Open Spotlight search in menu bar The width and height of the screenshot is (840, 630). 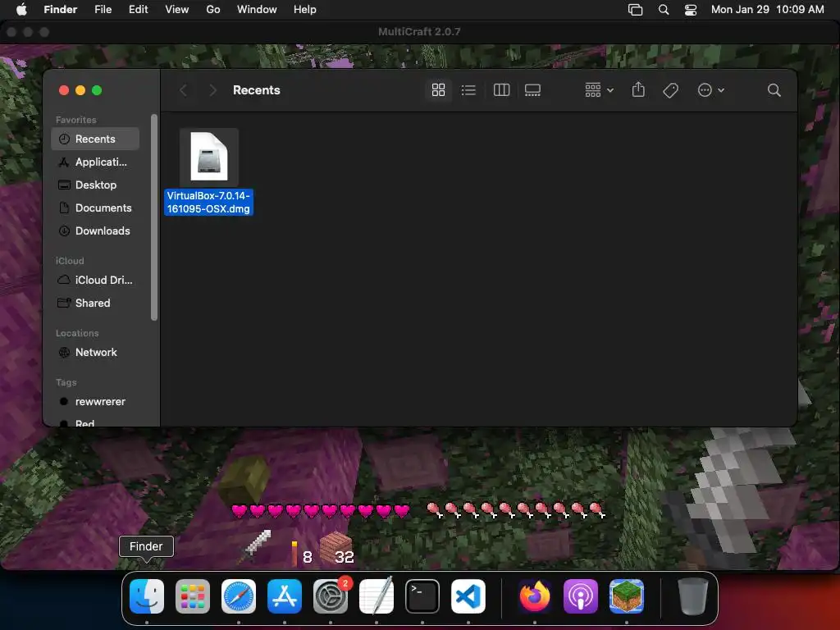[x=663, y=10]
